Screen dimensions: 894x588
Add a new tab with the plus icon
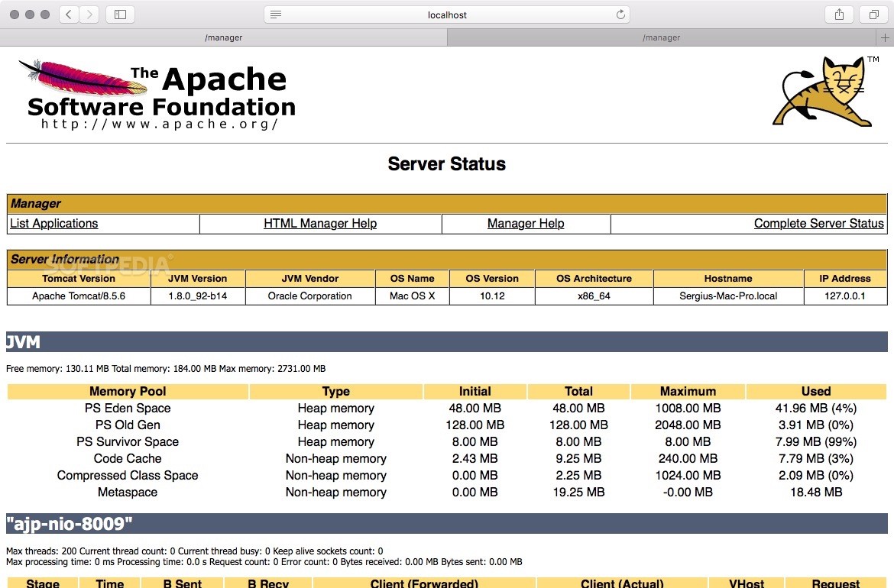coord(885,37)
